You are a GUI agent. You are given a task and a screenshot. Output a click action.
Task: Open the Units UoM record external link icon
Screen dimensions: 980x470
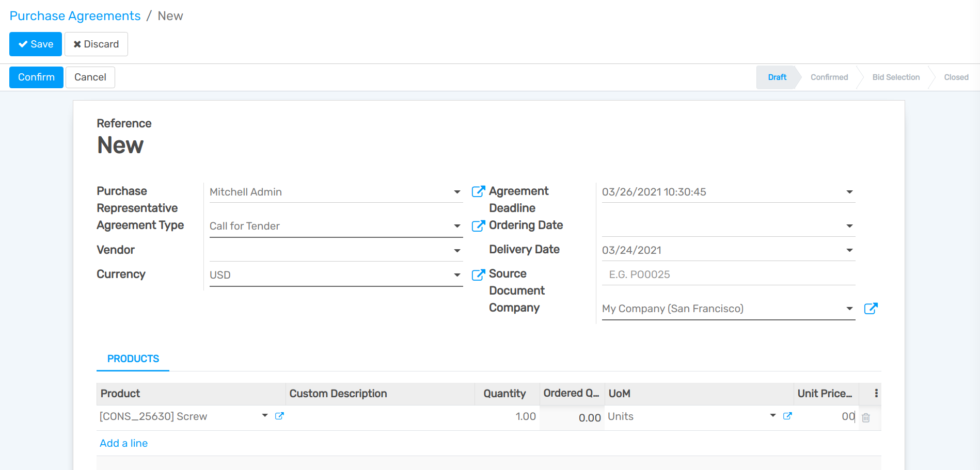click(x=787, y=416)
